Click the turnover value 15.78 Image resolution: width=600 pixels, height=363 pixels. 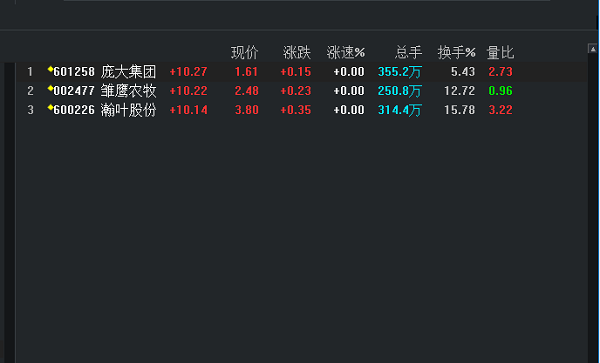click(x=460, y=110)
